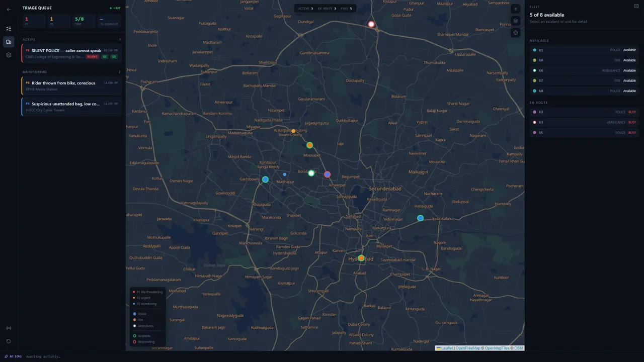The width and height of the screenshot is (644, 362).
Task: Select the responding ambulance marker at top of map
Action: pos(371,24)
